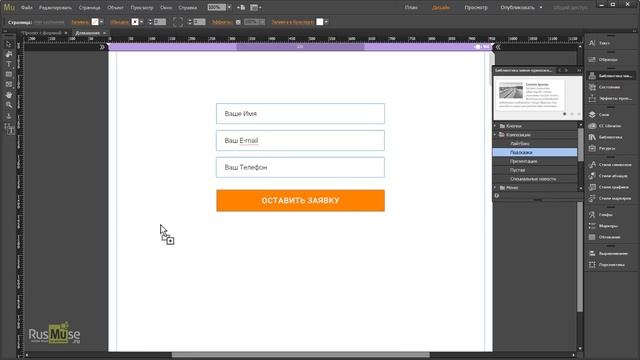Open the Эффекты прокрутки panel
This screenshot has width=640, height=360.
pos(611,98)
